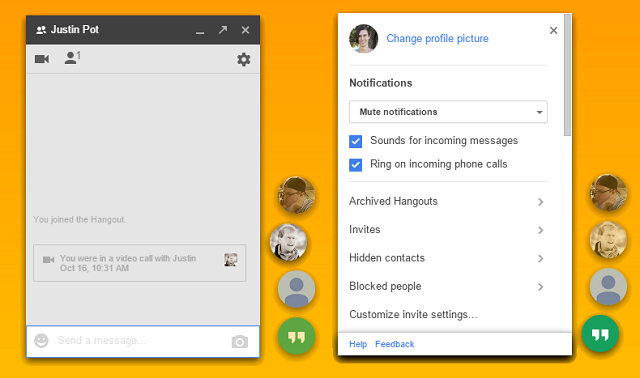Click the Send a message input field
This screenshot has height=378, width=640.
pos(143,341)
